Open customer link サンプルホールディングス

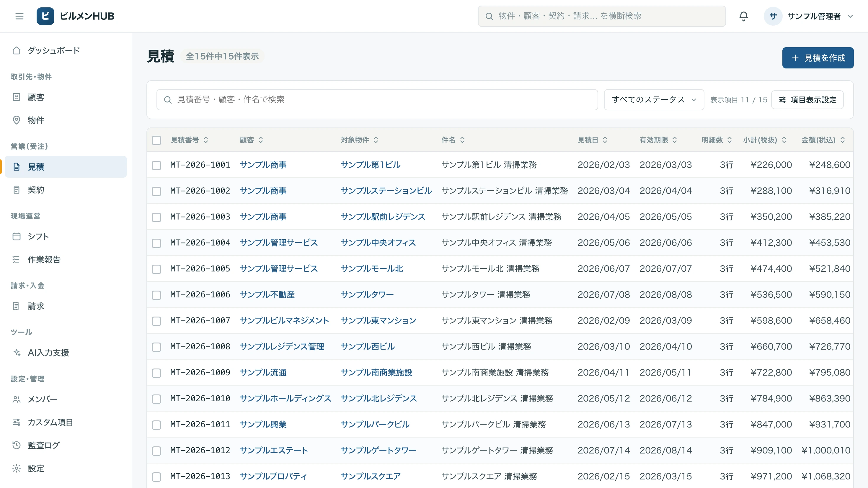(285, 398)
